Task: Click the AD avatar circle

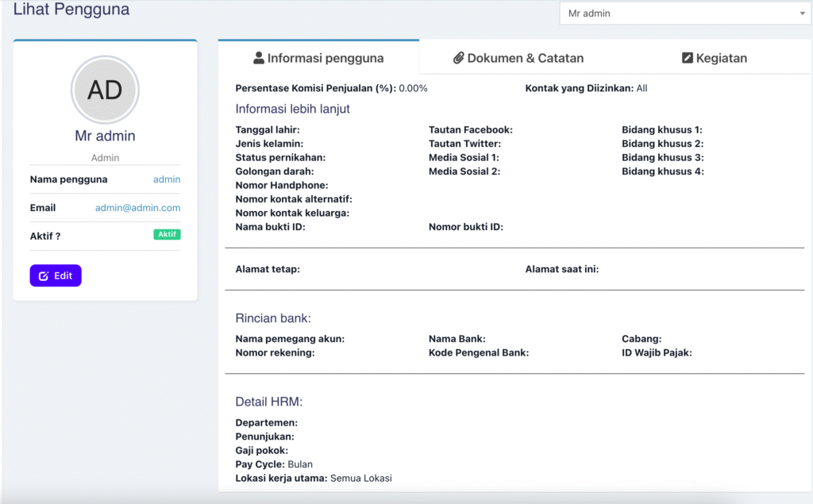Action: coord(105,90)
